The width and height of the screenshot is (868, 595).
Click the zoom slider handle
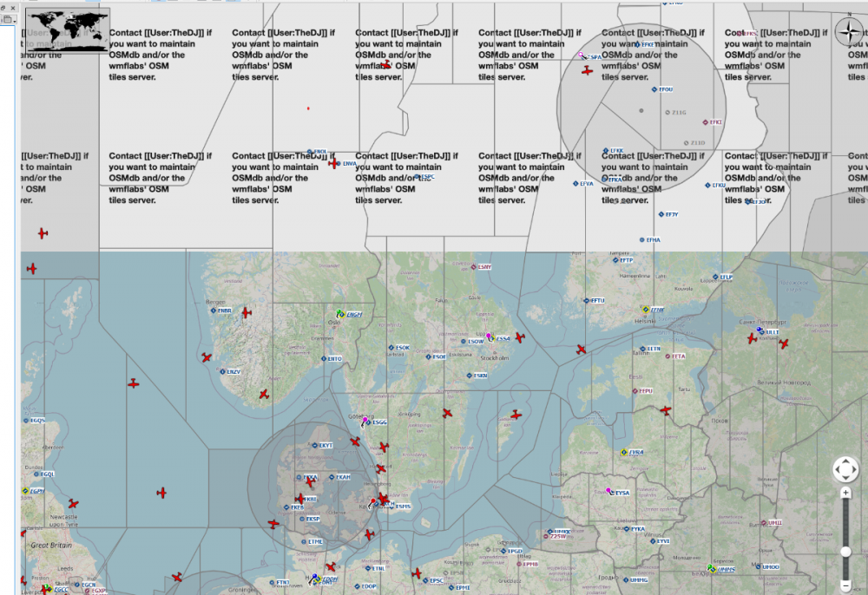point(845,551)
